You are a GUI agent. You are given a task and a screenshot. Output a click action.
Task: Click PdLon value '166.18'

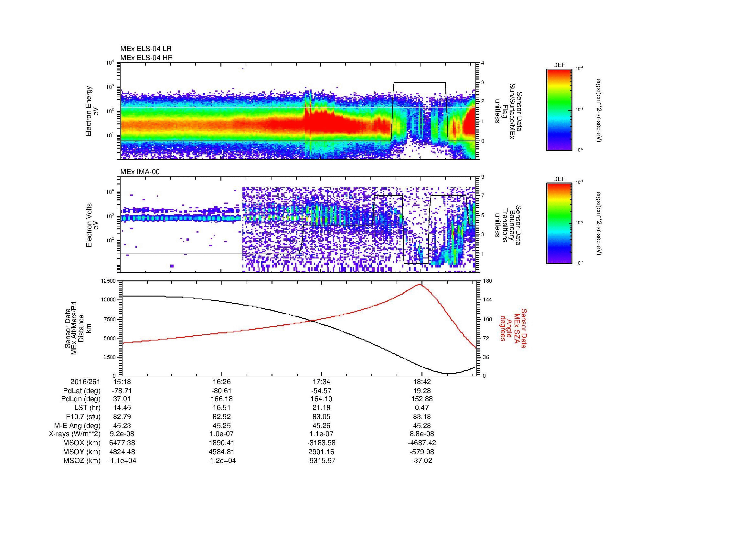click(x=222, y=399)
